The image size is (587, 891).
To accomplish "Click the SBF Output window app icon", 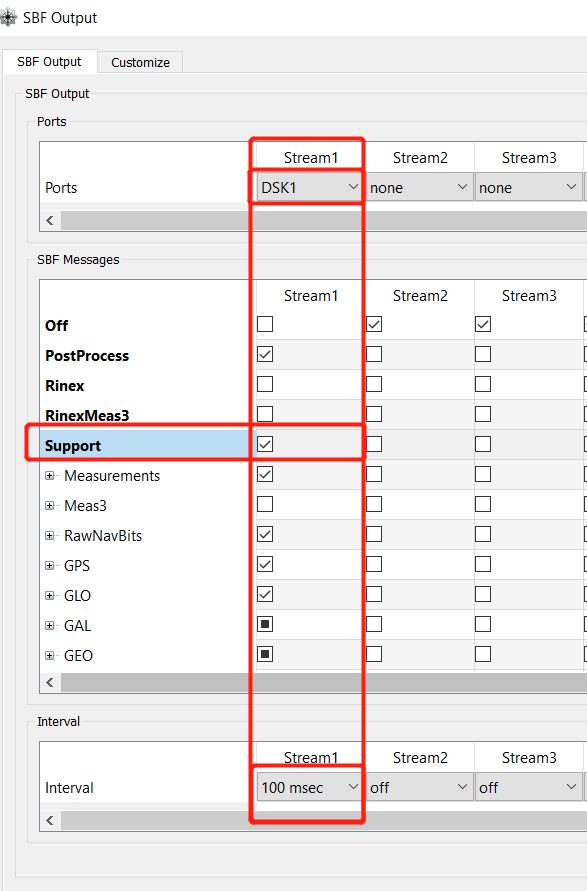I will click(8, 18).
